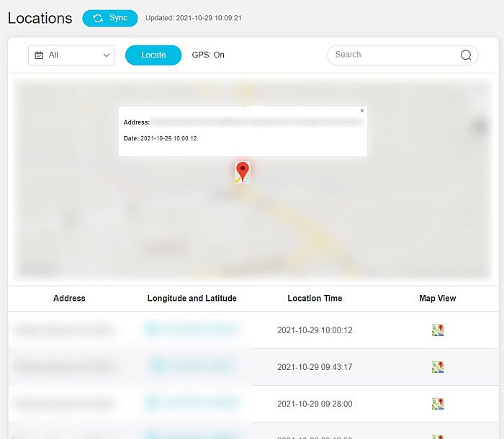
Task: Click Longitude and Latitude column header
Action: pyautogui.click(x=192, y=298)
